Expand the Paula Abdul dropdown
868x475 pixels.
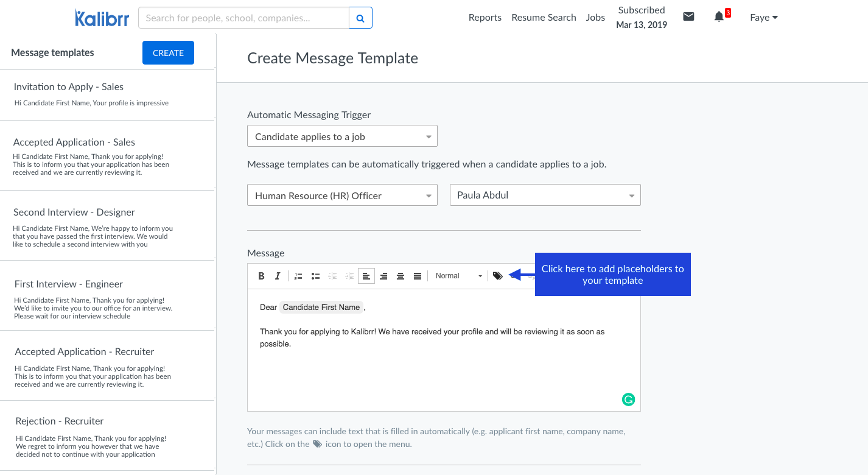coord(545,195)
